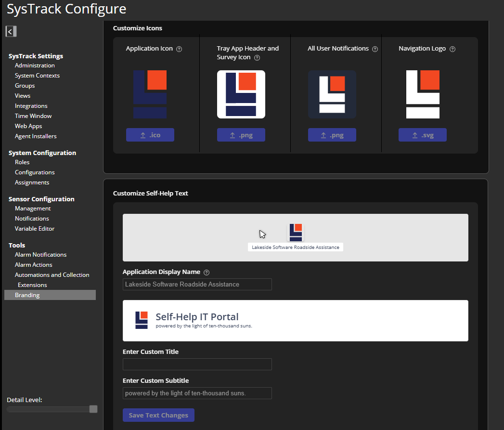Focus the Enter Custom Subtitle field
The image size is (504, 430).
pyautogui.click(x=197, y=393)
